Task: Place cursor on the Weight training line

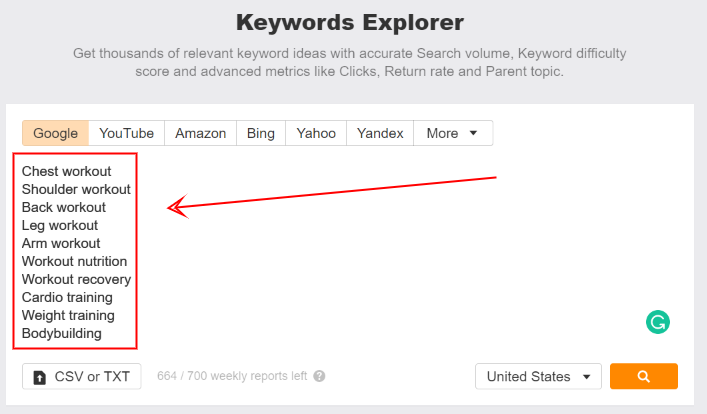Action: pyautogui.click(x=68, y=315)
